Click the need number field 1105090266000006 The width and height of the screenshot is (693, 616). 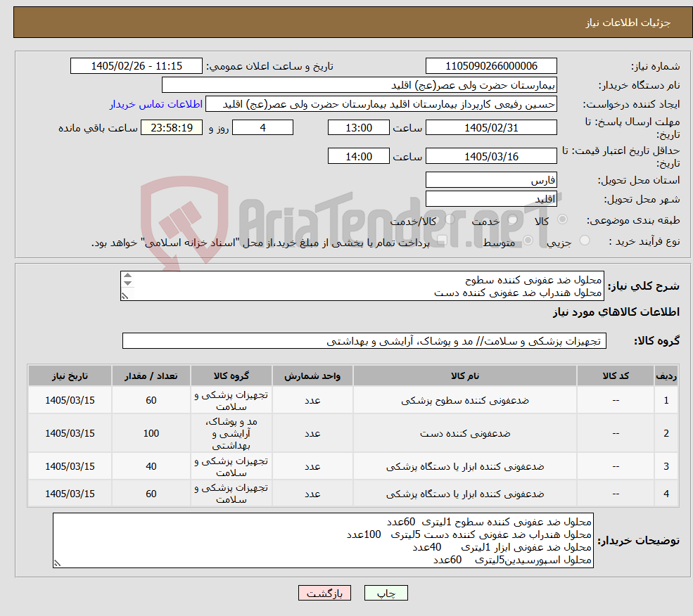(x=491, y=66)
